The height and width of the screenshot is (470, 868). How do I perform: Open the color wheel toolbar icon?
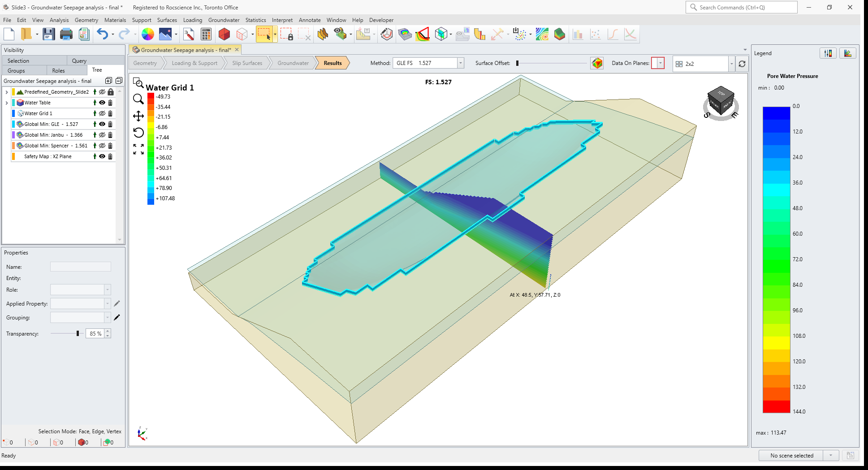(x=148, y=34)
